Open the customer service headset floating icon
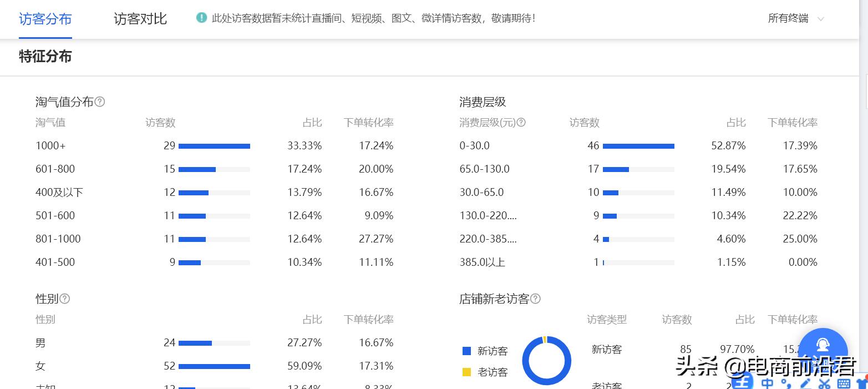The image size is (868, 389). pyautogui.click(x=823, y=346)
